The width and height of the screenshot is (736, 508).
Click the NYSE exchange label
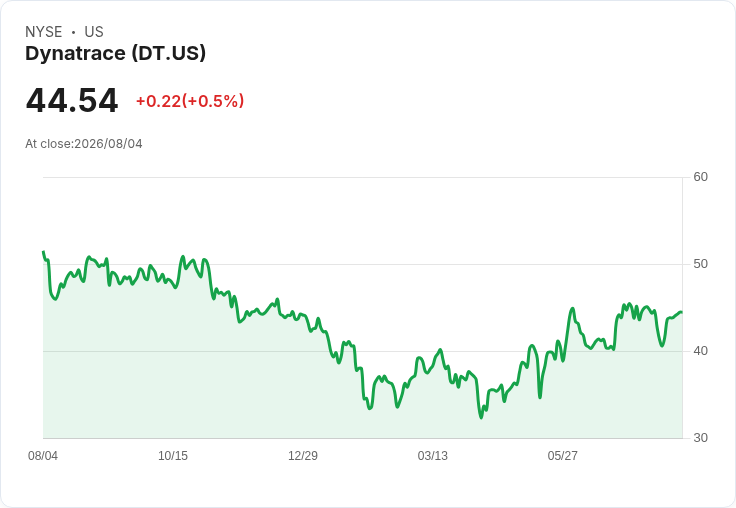click(x=44, y=32)
